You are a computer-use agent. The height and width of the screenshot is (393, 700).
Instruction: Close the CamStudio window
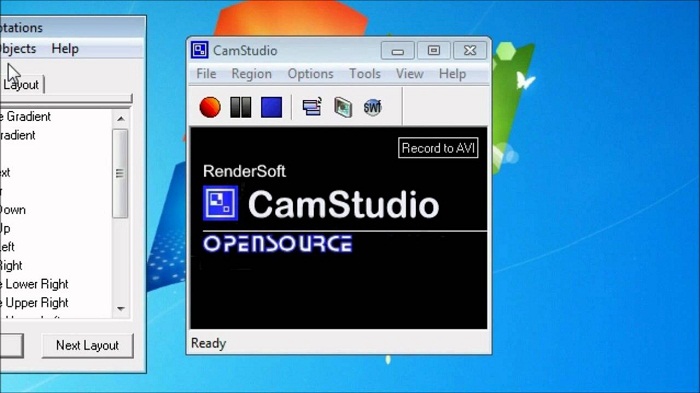pyautogui.click(x=470, y=50)
